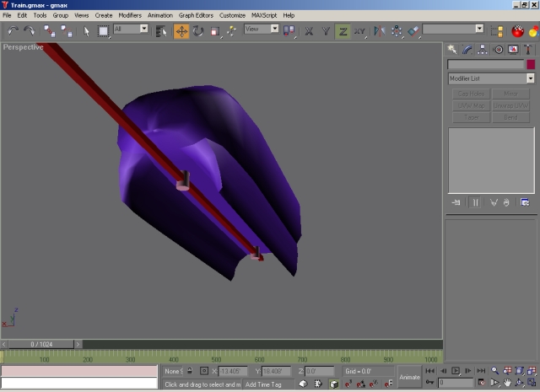
Task: Open the Modifiers menu
Action: pos(130,15)
